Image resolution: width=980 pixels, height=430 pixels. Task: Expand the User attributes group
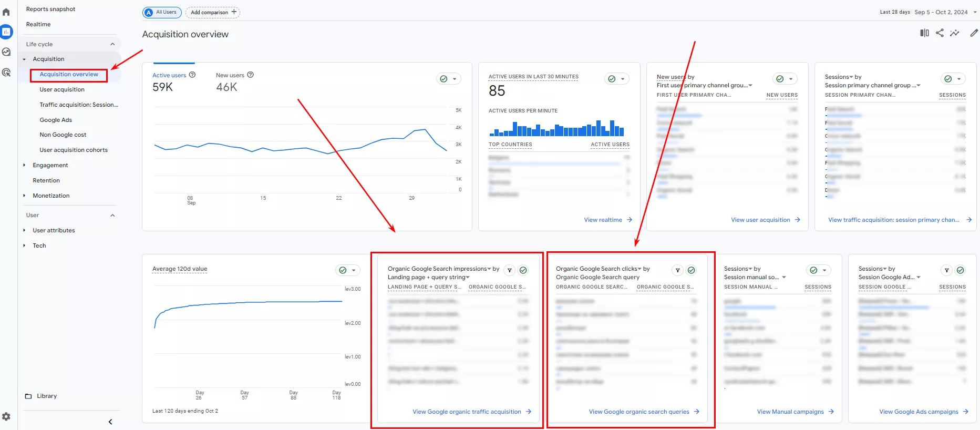pyautogui.click(x=24, y=230)
